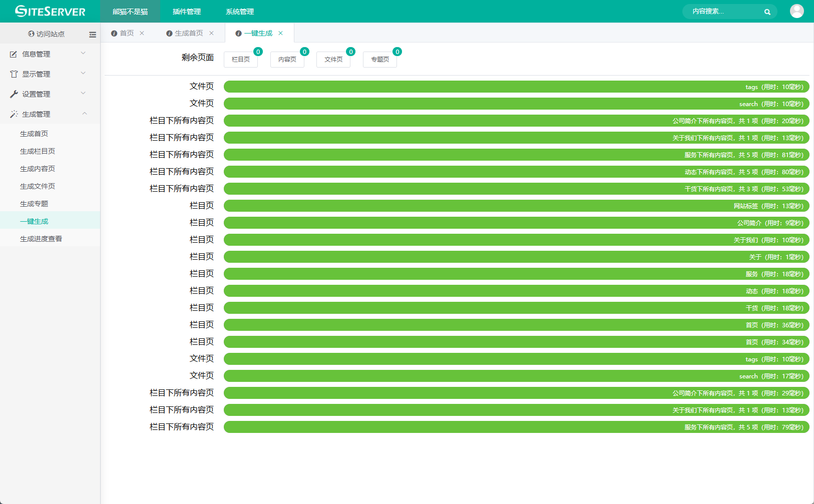Screen dimensions: 814x504
Task: Click the first tags progress bar
Action: 516,87
